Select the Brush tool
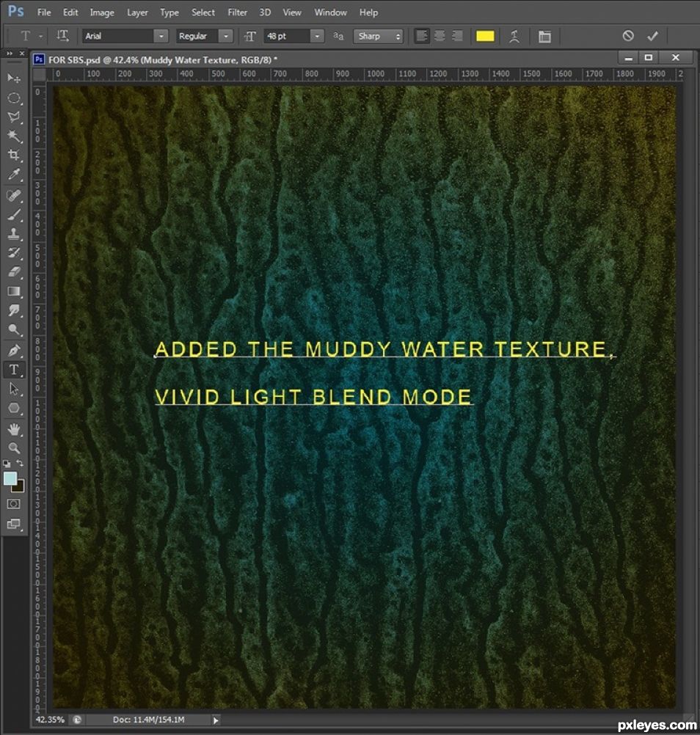Image resolution: width=700 pixels, height=735 pixels. (14, 215)
